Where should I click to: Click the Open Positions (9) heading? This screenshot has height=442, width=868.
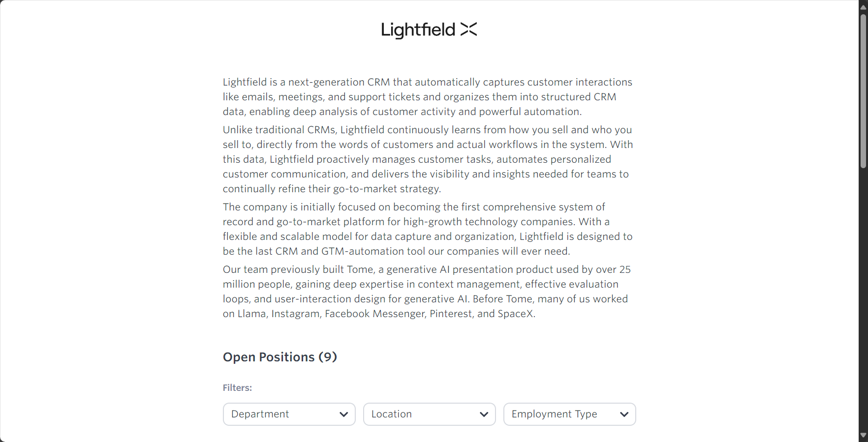[280, 357]
